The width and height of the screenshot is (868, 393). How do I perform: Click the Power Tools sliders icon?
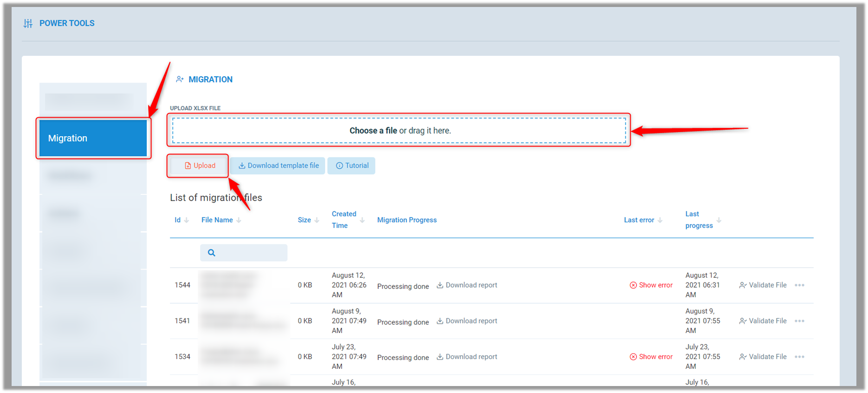click(28, 23)
